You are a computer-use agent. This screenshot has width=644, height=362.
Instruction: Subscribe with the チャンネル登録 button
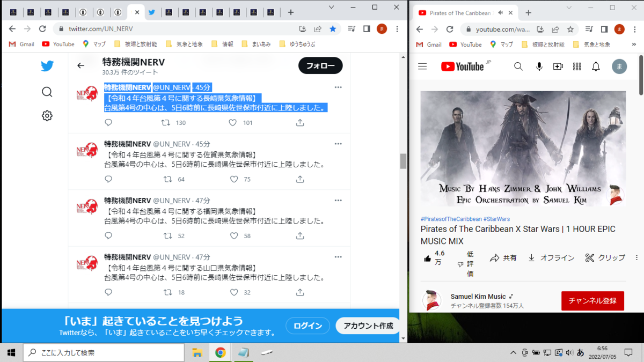tap(592, 301)
